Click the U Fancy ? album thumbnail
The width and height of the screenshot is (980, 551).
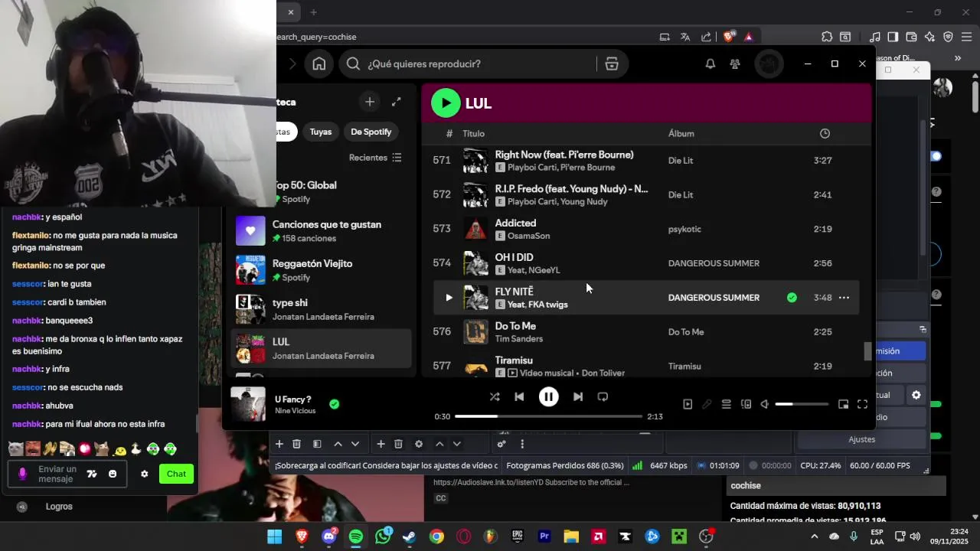(248, 404)
